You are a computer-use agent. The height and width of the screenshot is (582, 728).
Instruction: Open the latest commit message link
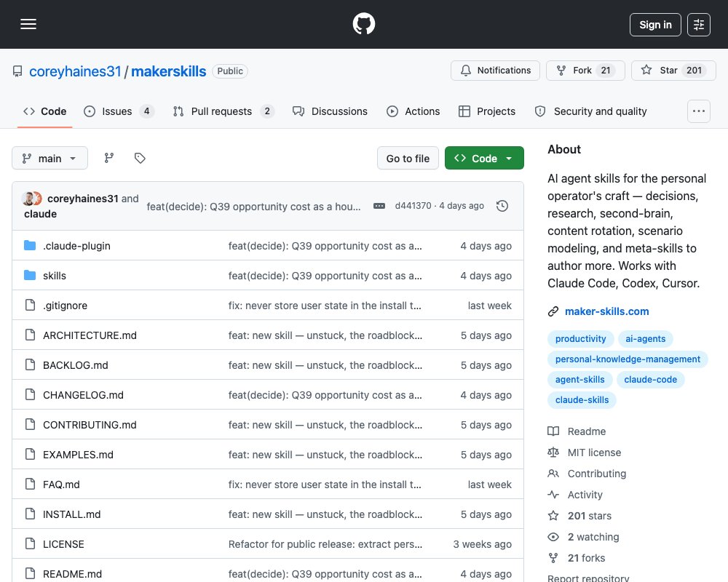pos(253,207)
